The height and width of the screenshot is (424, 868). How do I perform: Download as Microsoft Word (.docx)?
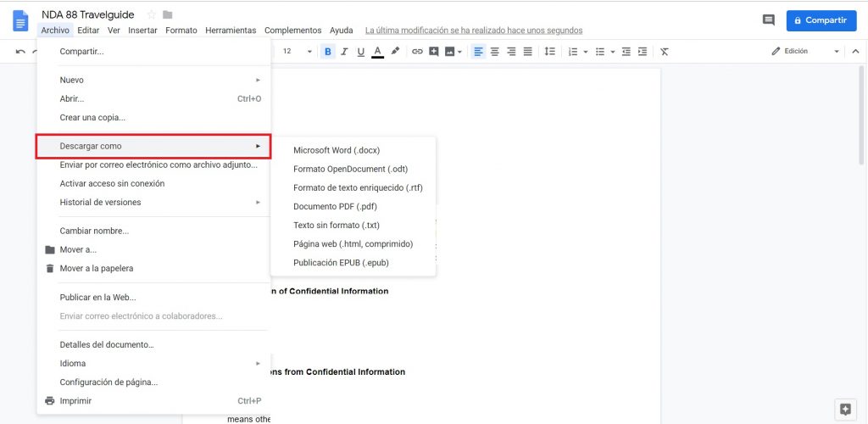tap(353, 150)
